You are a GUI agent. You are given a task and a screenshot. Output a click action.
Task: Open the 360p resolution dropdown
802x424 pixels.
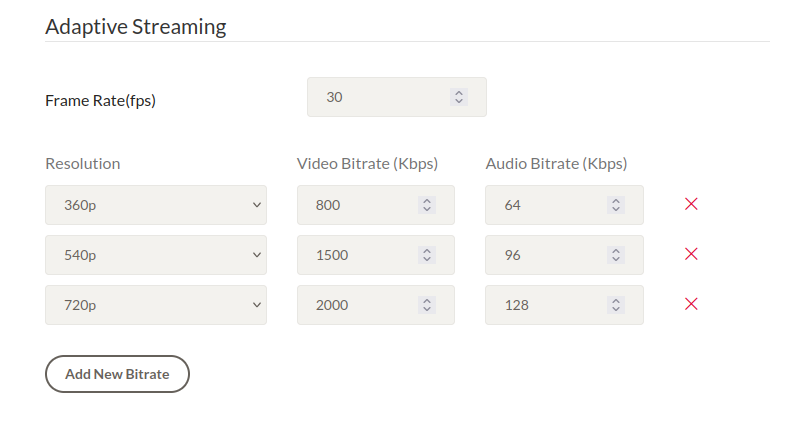coord(156,205)
